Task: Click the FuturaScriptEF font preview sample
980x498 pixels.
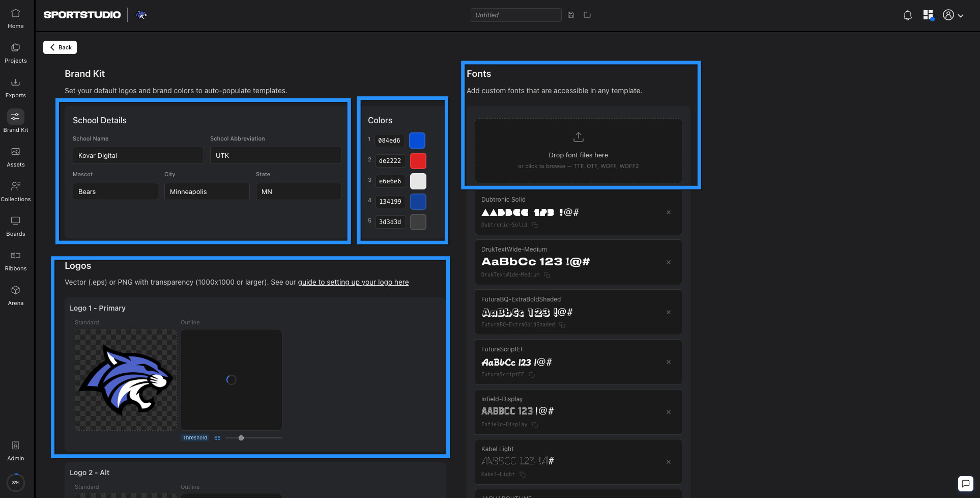Action: click(516, 362)
